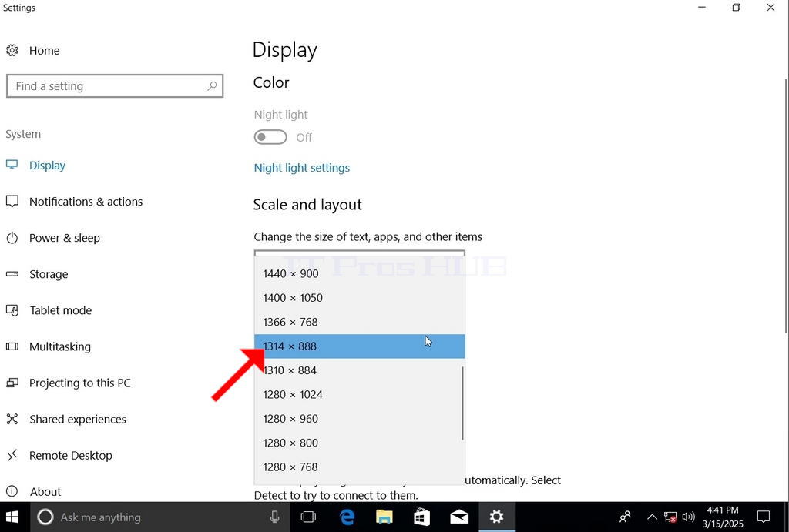Screen dimensions: 789x532
Task: Select 1310 × 884 resolution
Action: point(359,370)
